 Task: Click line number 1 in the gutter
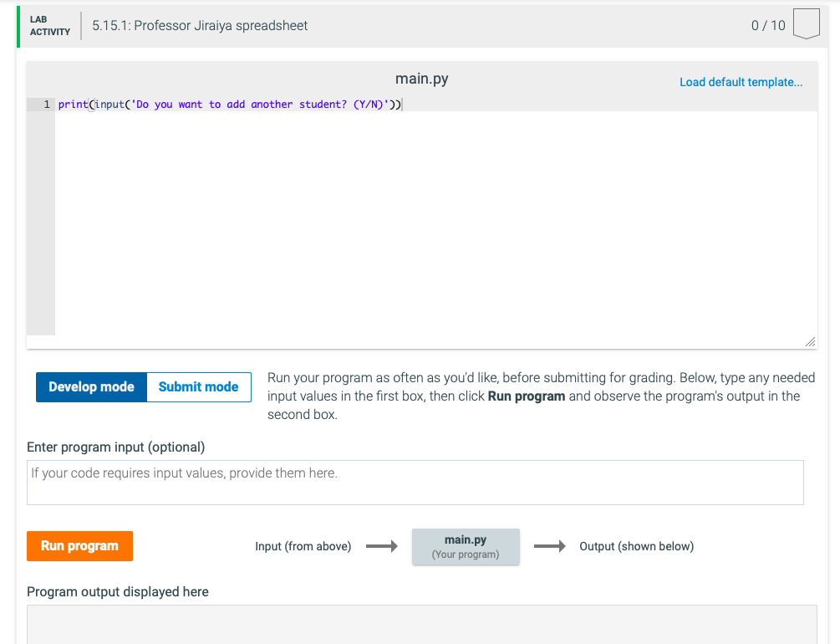click(47, 105)
